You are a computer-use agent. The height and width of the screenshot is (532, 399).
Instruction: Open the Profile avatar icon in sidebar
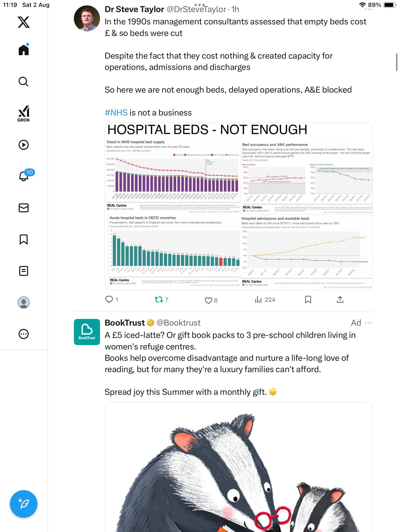24,302
